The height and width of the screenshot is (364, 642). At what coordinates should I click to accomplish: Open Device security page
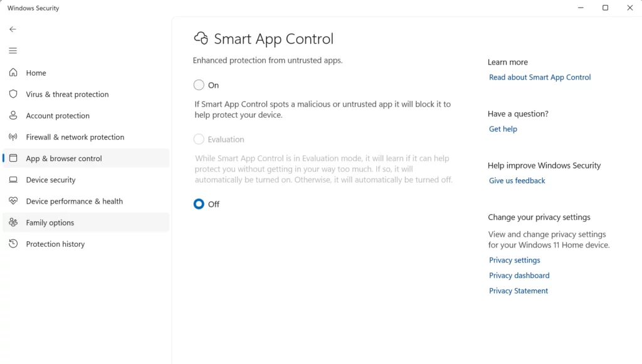[x=86, y=180]
